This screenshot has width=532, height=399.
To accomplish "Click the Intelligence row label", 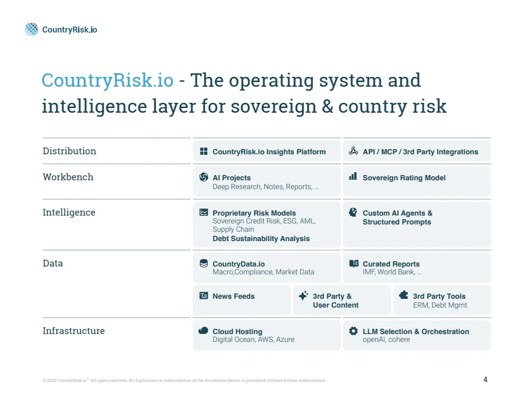I will [69, 212].
